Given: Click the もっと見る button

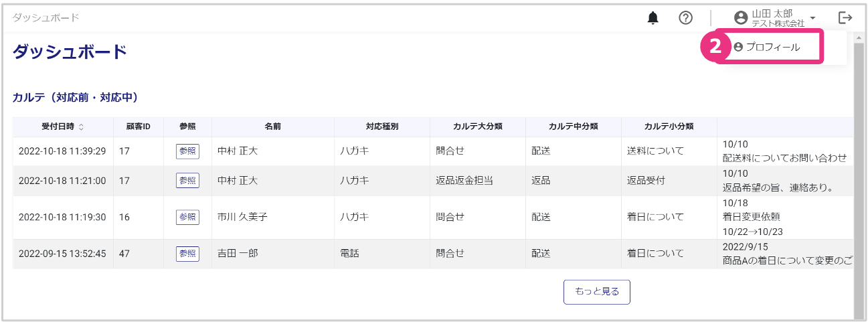Looking at the screenshot, I should (x=596, y=292).
